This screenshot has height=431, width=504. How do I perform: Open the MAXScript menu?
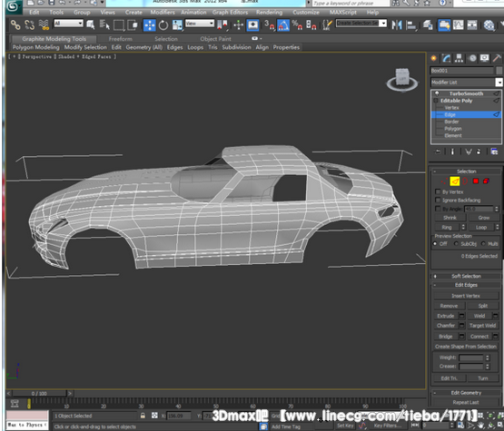pyautogui.click(x=343, y=12)
